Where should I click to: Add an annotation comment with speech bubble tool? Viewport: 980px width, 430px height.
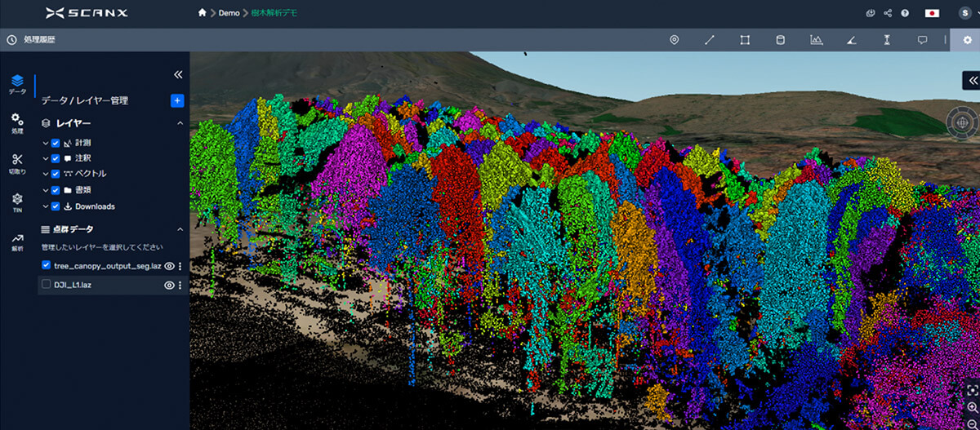click(x=922, y=40)
